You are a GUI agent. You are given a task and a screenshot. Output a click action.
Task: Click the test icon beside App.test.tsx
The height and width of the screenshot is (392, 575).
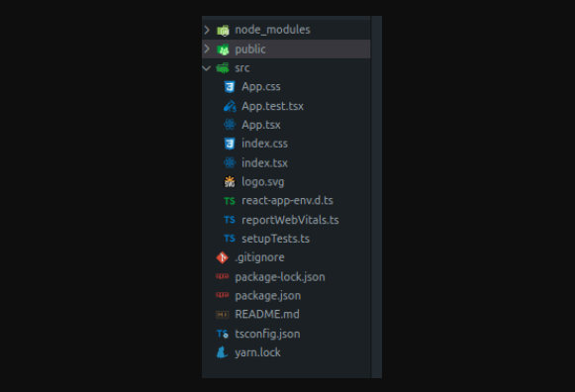tap(230, 106)
